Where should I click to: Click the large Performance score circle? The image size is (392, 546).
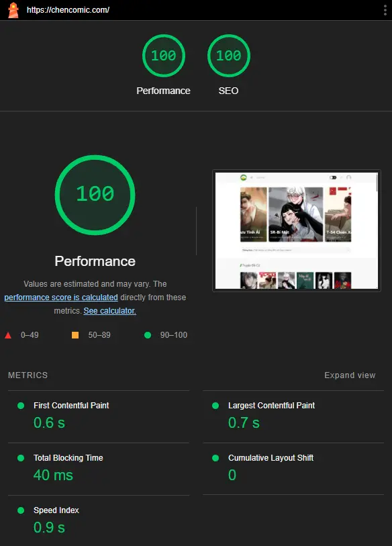coord(95,195)
